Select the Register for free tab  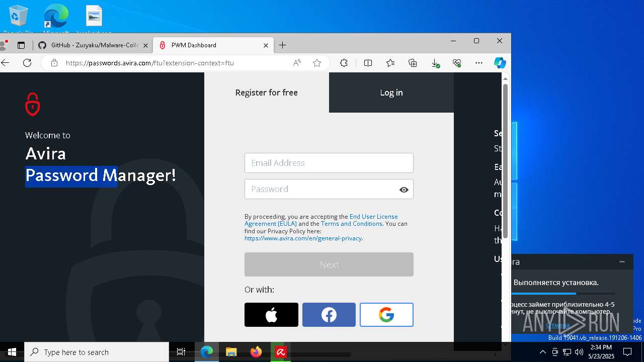(267, 93)
